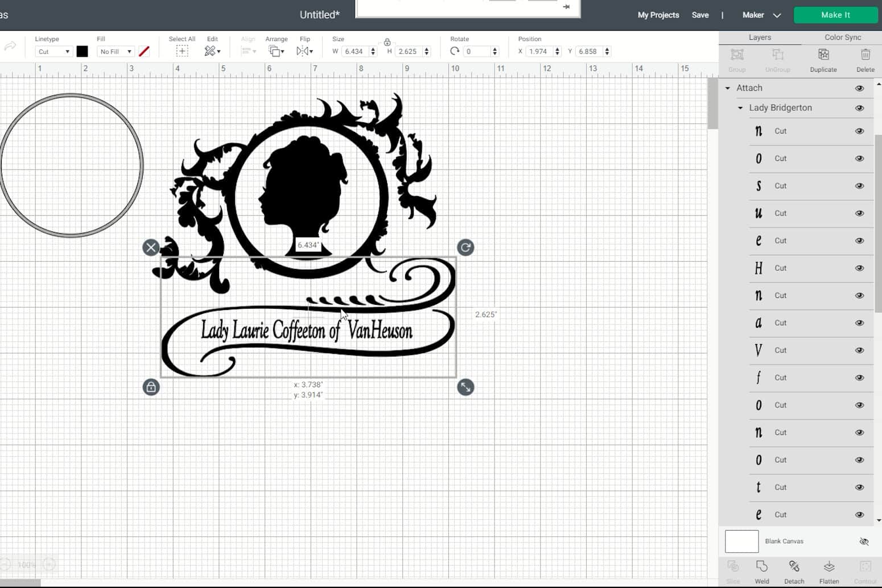Hide the 'a' Cut layer
882x588 pixels.
pyautogui.click(x=859, y=323)
